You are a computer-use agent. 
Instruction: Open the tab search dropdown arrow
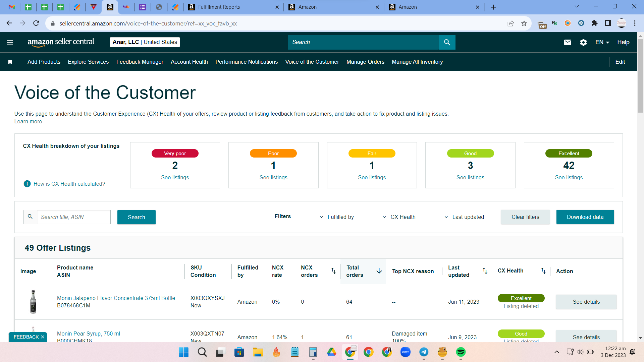pos(577,6)
